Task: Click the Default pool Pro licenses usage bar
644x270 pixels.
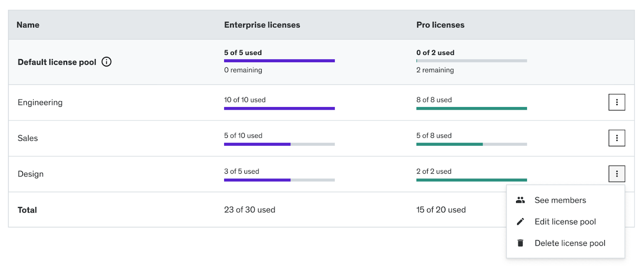Action: click(x=471, y=61)
